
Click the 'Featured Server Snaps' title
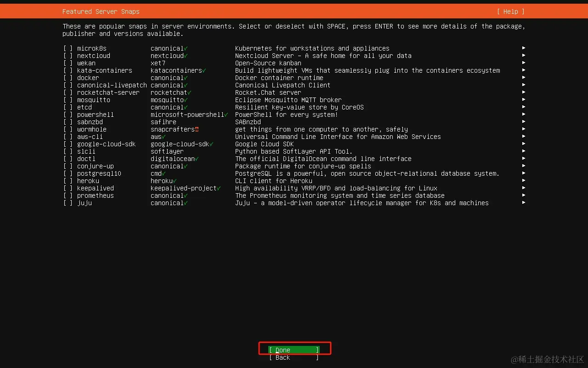click(x=101, y=11)
